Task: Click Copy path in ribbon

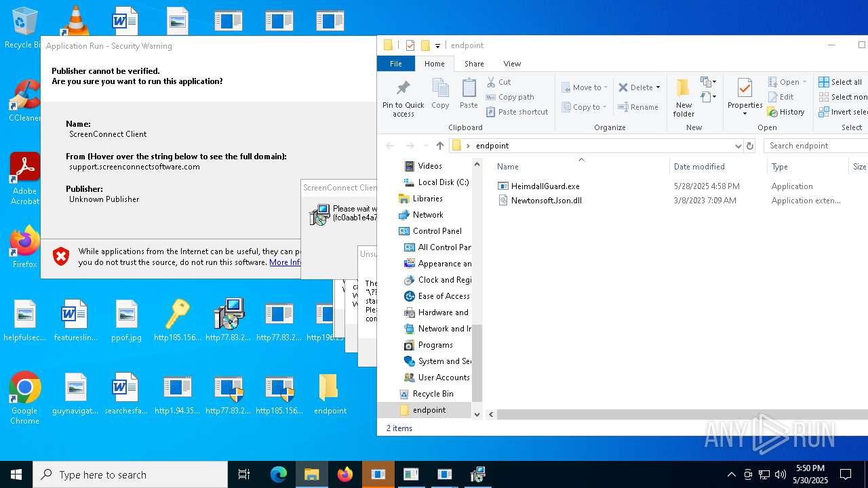Action: 510,97
